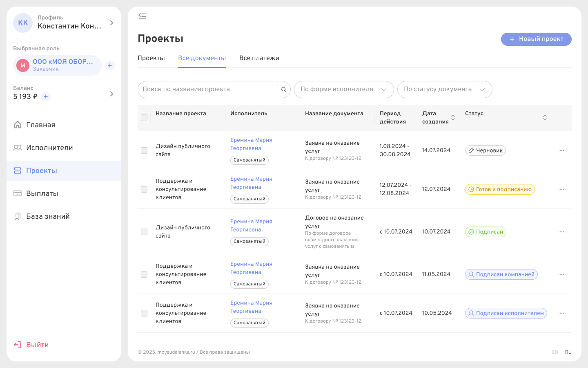Open the По статусу документа dropdown
588x368 pixels.
[445, 89]
